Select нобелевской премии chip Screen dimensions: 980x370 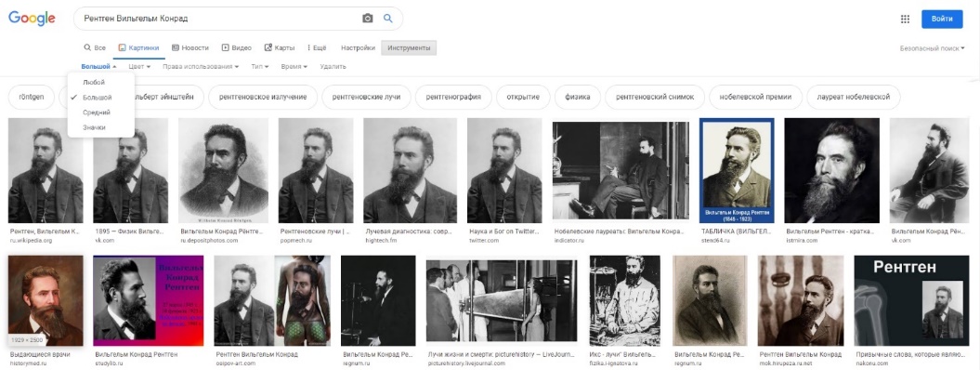[755, 97]
